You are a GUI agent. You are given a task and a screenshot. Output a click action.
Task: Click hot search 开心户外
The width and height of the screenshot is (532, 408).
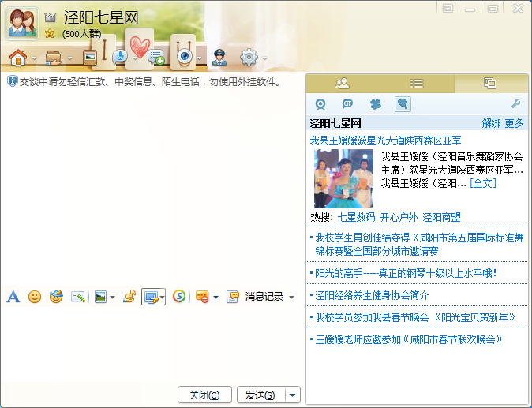click(x=399, y=217)
